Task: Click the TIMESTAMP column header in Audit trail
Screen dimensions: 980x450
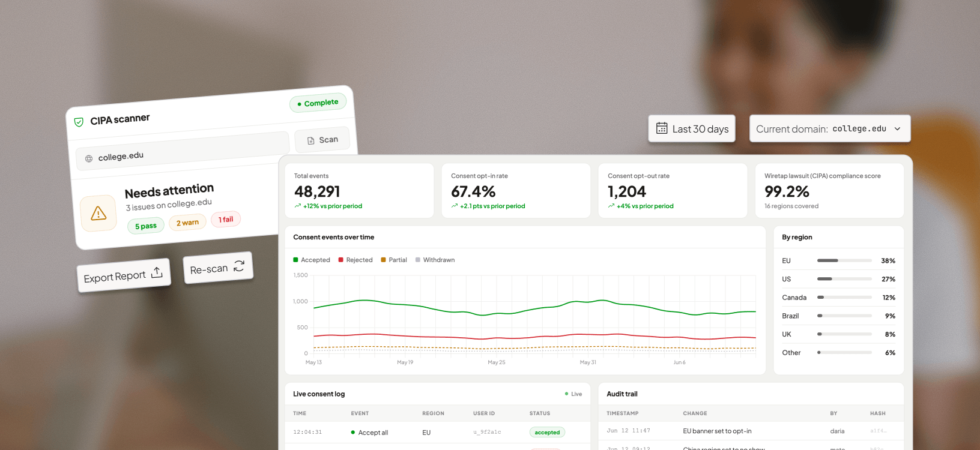Action: click(623, 413)
